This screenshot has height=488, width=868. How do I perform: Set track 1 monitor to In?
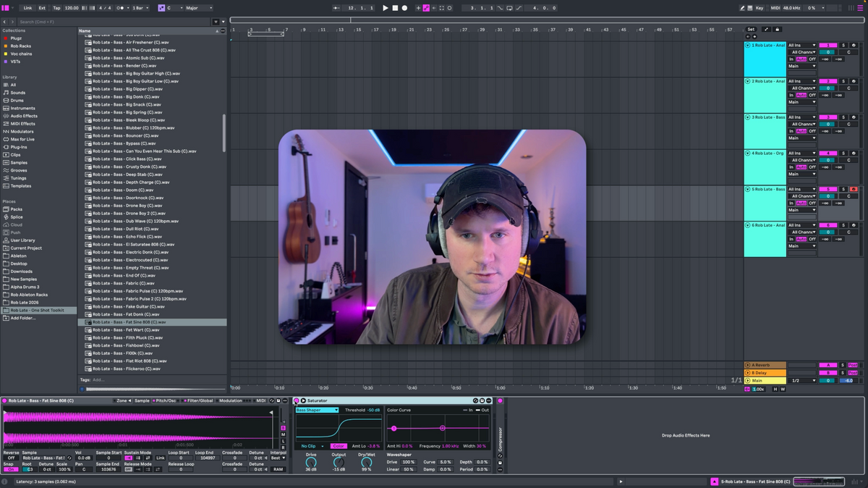(x=791, y=59)
